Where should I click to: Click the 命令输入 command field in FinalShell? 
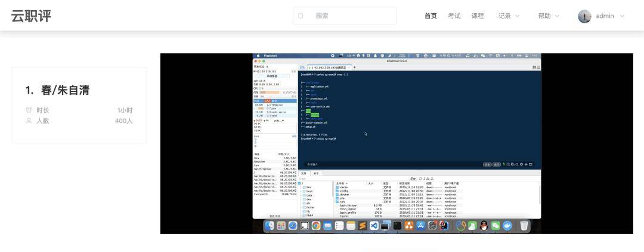pyautogui.click(x=312, y=164)
